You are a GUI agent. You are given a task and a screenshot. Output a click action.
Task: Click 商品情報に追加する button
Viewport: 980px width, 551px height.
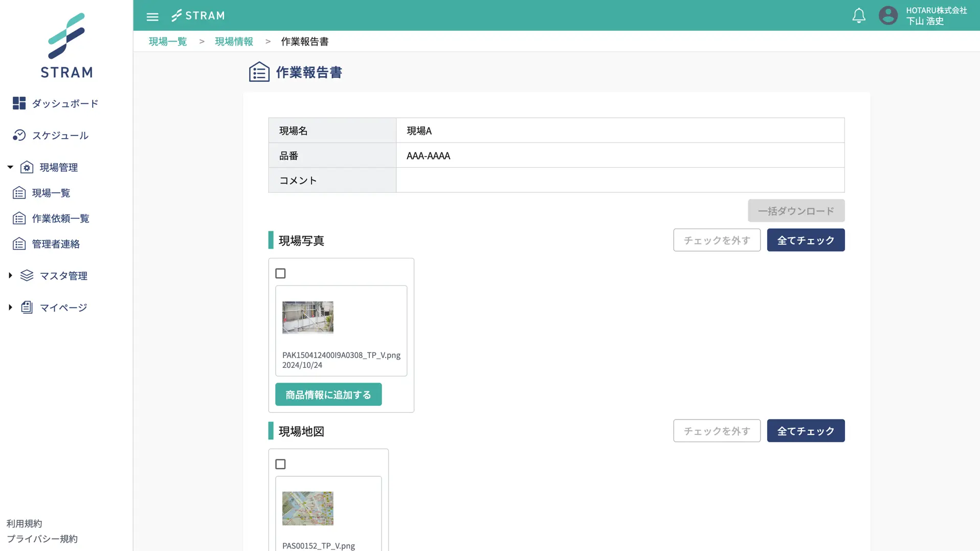(x=328, y=394)
